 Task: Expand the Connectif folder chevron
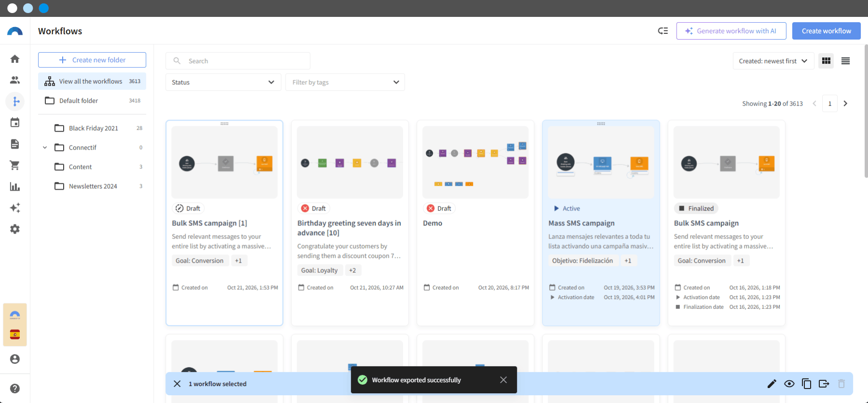pos(45,148)
